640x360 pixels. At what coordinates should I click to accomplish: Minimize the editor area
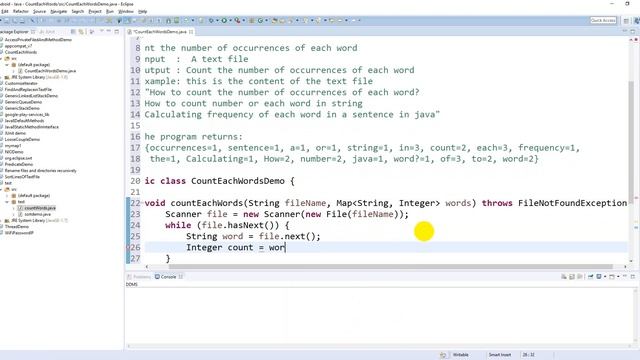coord(625,31)
